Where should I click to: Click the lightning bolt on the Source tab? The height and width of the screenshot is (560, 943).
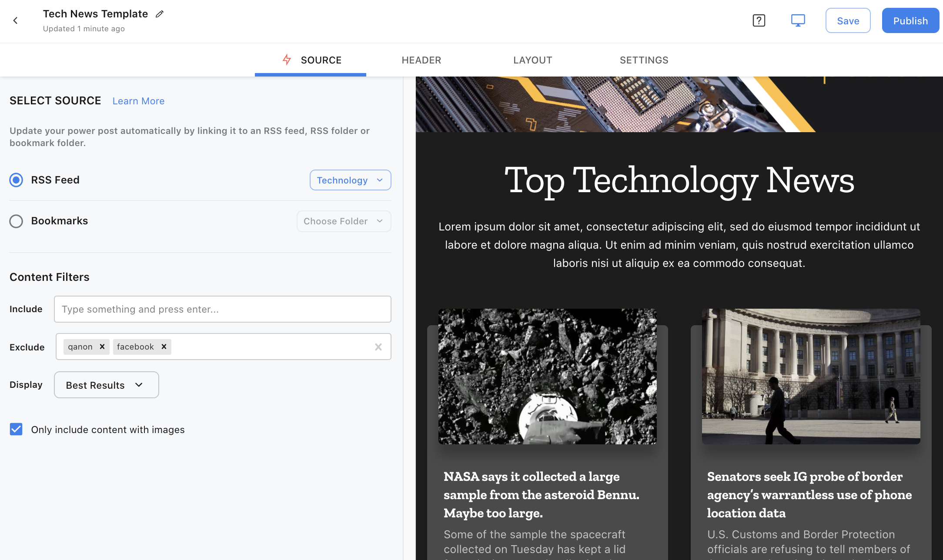click(287, 60)
